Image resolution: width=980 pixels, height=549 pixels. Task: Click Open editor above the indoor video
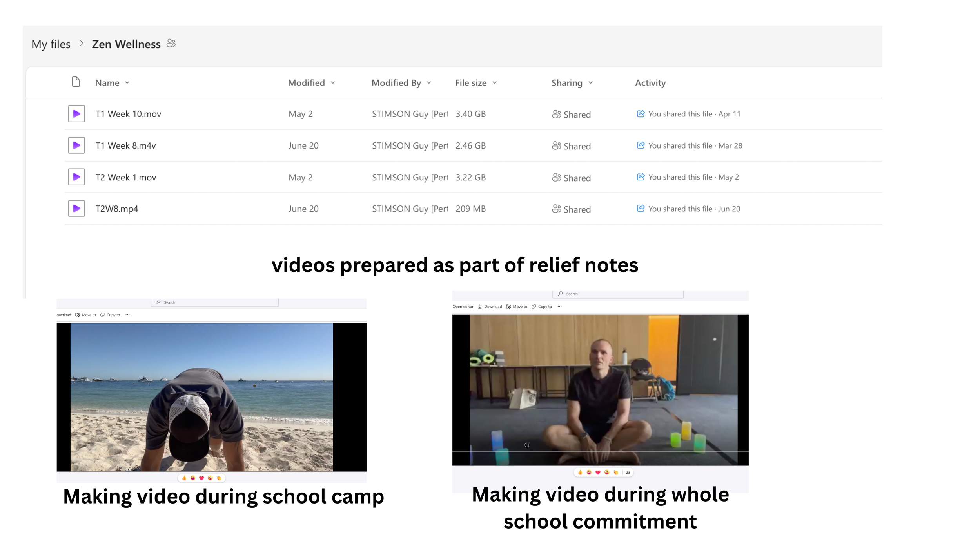tap(463, 307)
